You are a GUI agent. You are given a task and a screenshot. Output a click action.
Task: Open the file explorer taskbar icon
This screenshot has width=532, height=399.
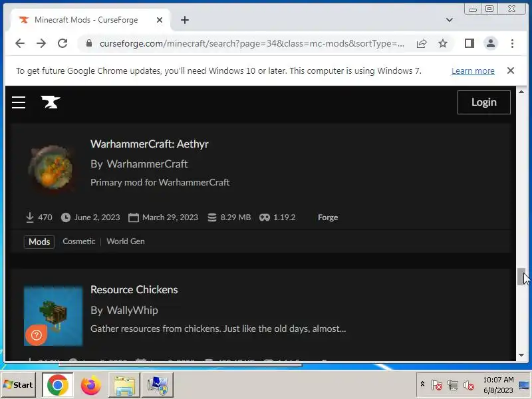click(x=124, y=385)
